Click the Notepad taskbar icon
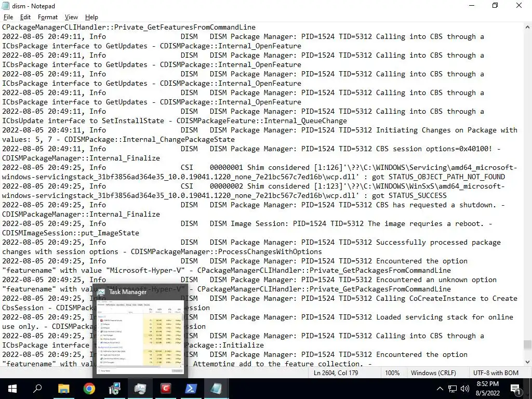 click(217, 389)
